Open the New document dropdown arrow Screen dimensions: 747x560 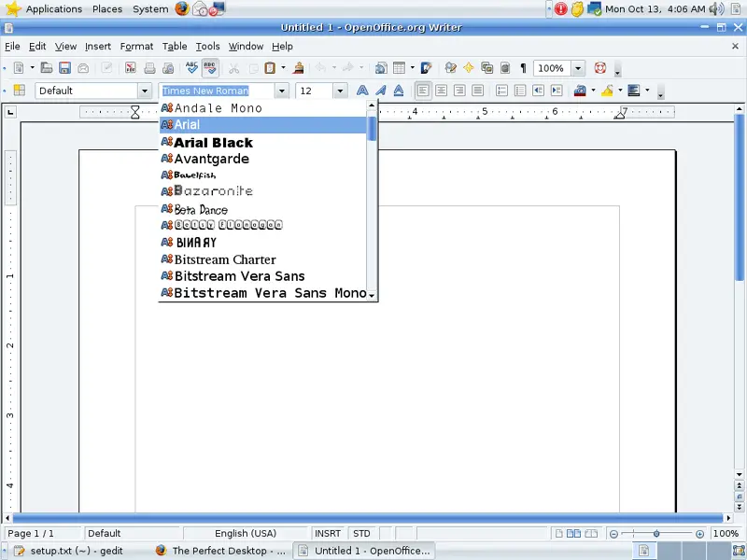(33, 67)
